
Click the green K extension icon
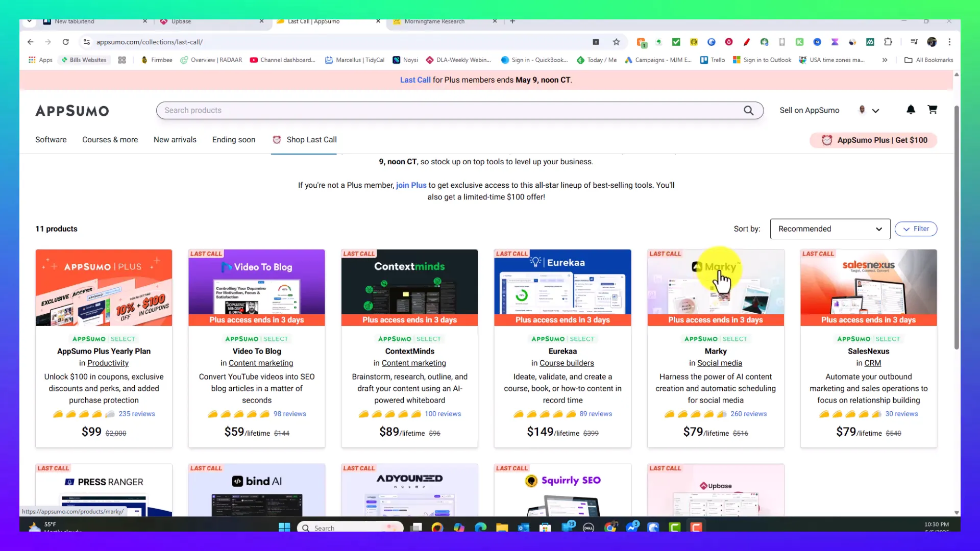point(799,42)
